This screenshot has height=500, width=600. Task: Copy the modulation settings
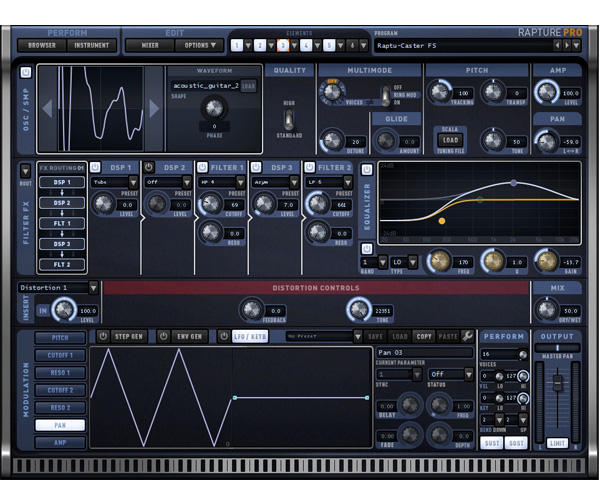424,337
